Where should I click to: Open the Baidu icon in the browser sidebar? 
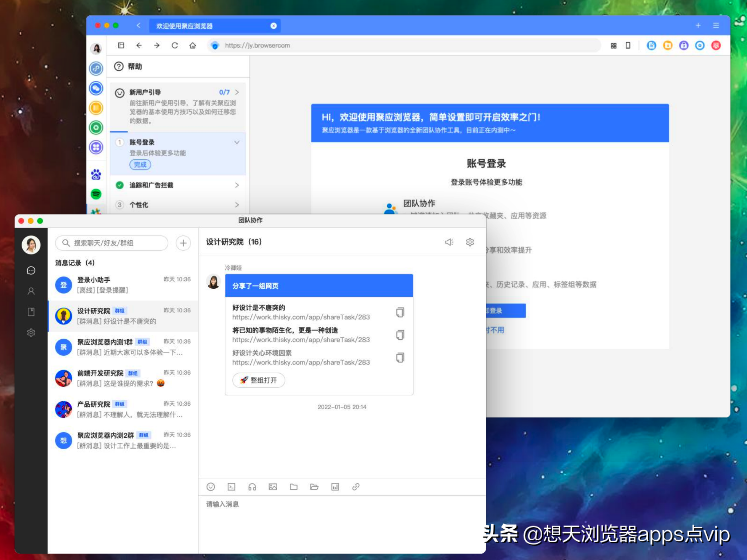[96, 174]
